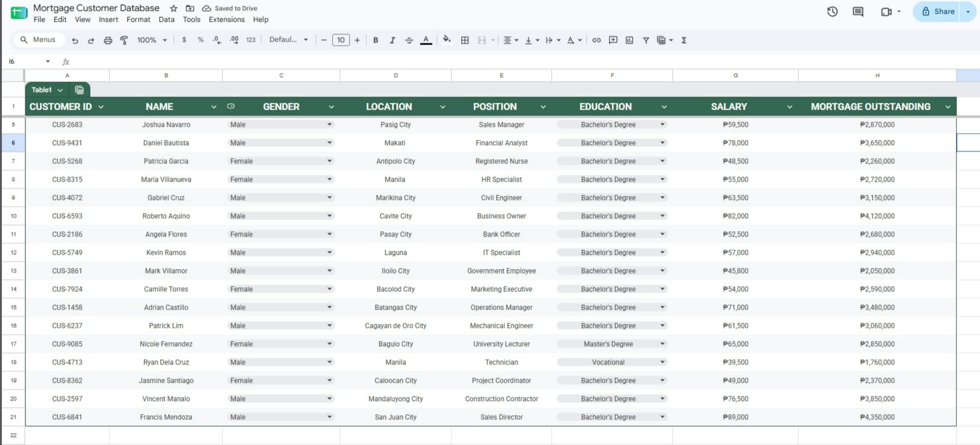The width and height of the screenshot is (980, 445).
Task: Open the text color picker
Action: (426, 40)
